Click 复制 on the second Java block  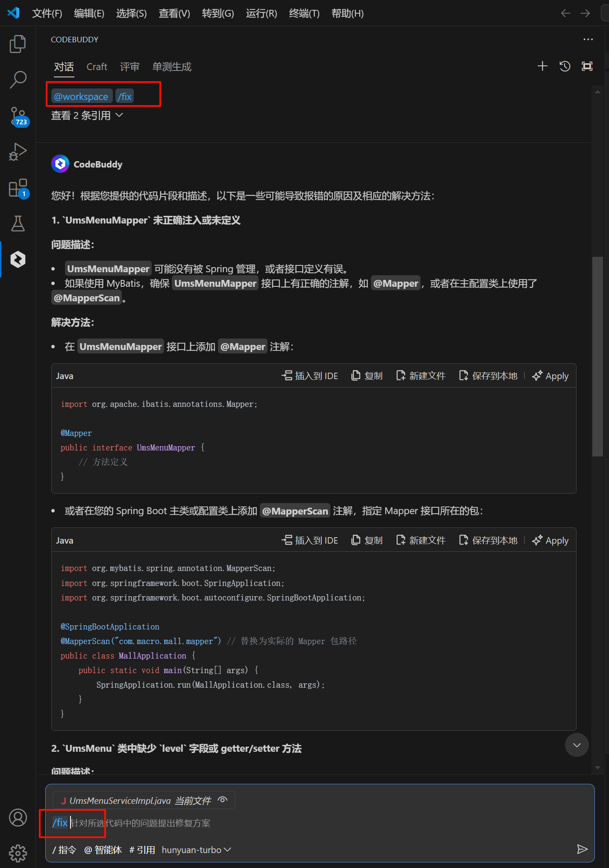(367, 540)
